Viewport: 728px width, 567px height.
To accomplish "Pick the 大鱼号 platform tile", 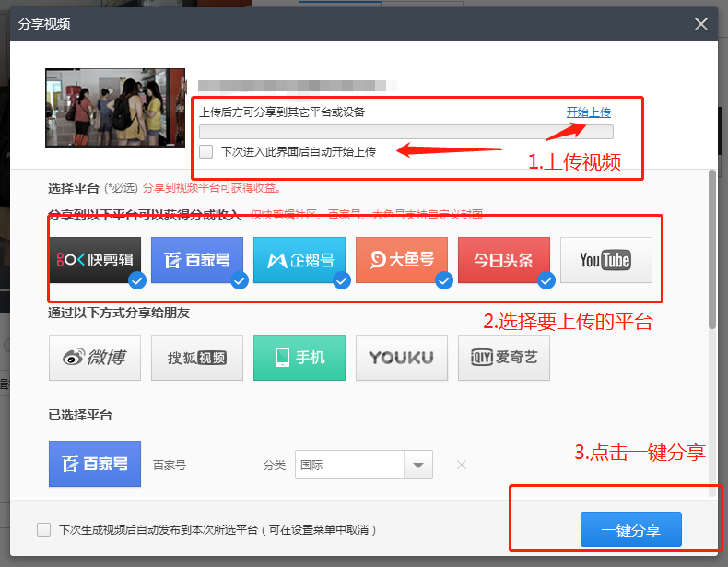I will pos(401,259).
